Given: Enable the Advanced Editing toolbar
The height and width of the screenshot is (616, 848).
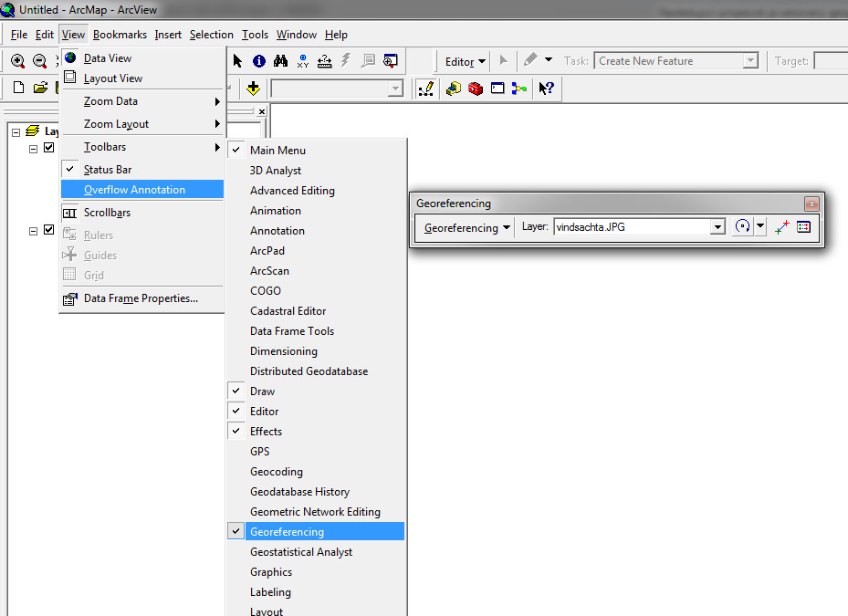Looking at the screenshot, I should [x=317, y=191].
